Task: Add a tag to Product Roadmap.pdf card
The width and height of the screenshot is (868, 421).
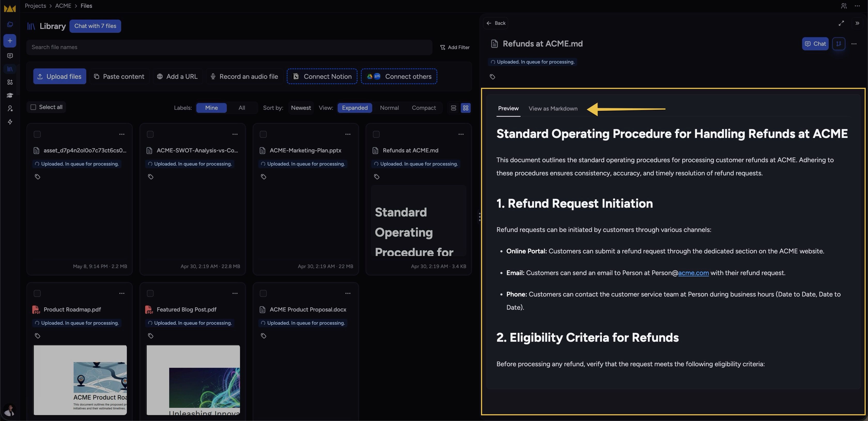Action: (x=37, y=336)
